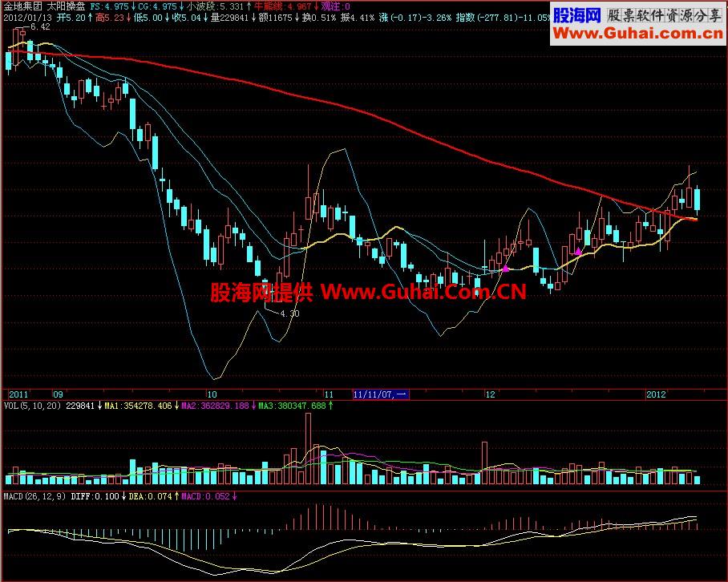
Task: Open the Www.Guhai.com.cn logo link
Action: pos(638,34)
